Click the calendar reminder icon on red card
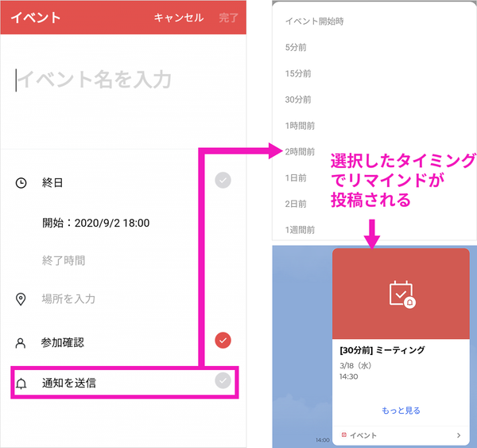This screenshot has width=477, height=448. pyautogui.click(x=402, y=294)
